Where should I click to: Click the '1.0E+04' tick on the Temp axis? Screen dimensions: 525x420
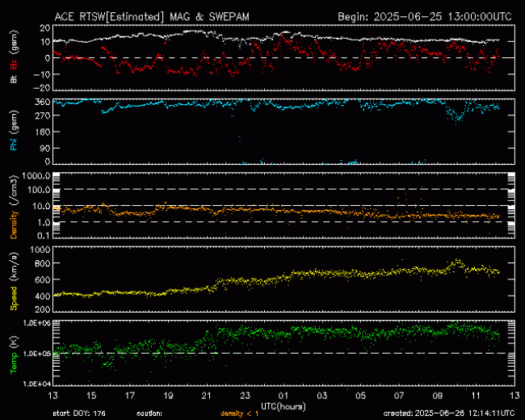click(x=37, y=384)
